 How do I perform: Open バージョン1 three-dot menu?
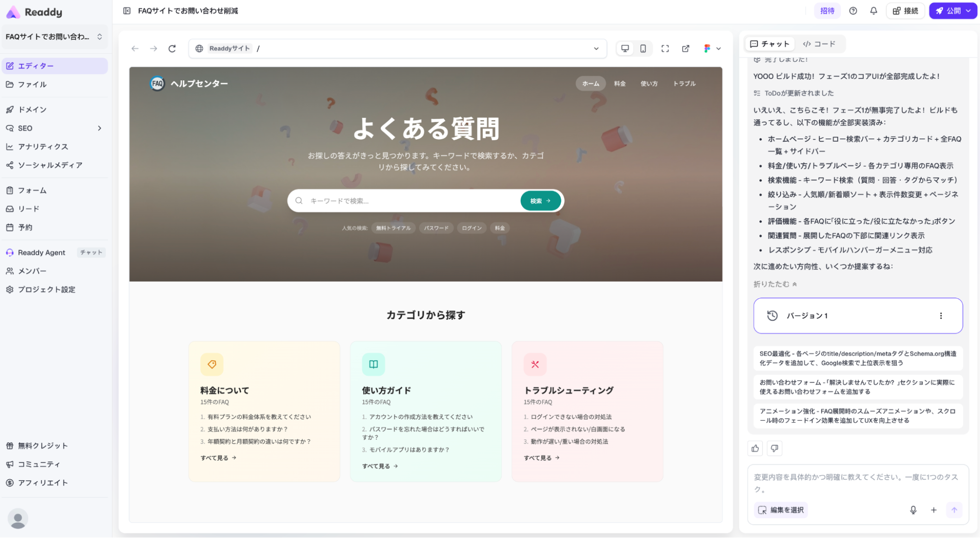(941, 316)
